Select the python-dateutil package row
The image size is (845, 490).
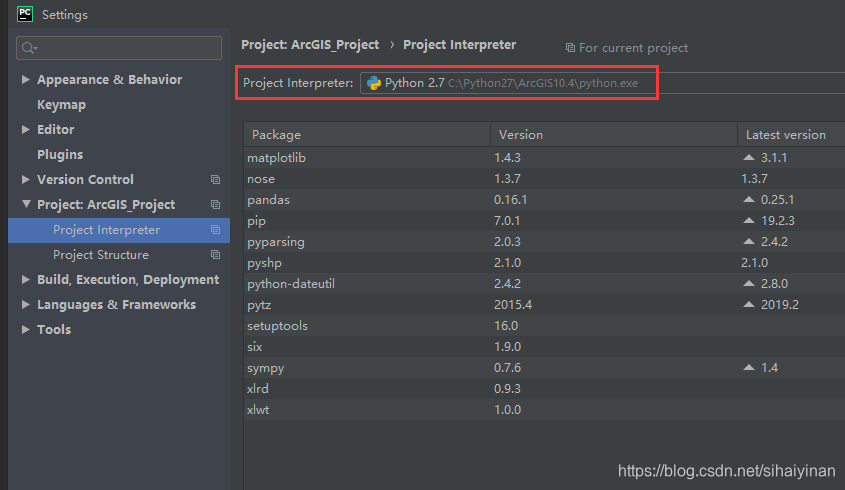544,284
